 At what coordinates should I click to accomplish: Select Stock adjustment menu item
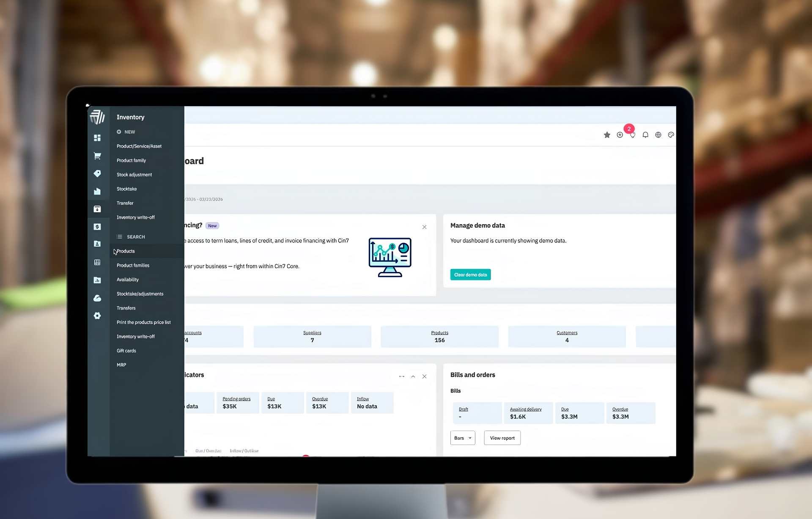pos(134,175)
